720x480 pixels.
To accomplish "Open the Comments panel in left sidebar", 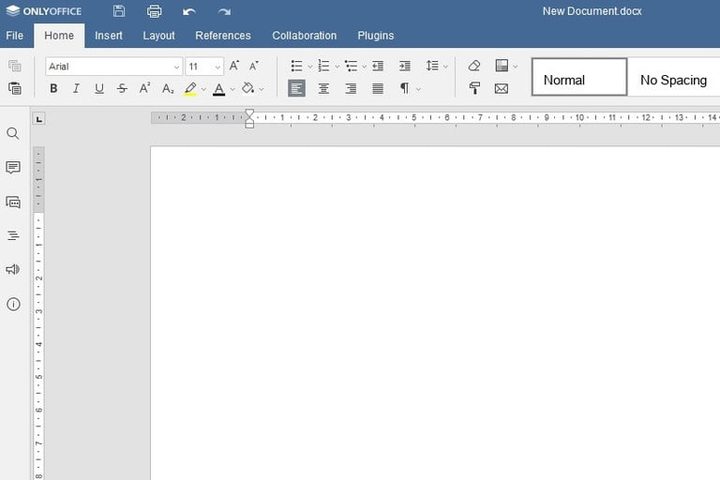I will (13, 167).
